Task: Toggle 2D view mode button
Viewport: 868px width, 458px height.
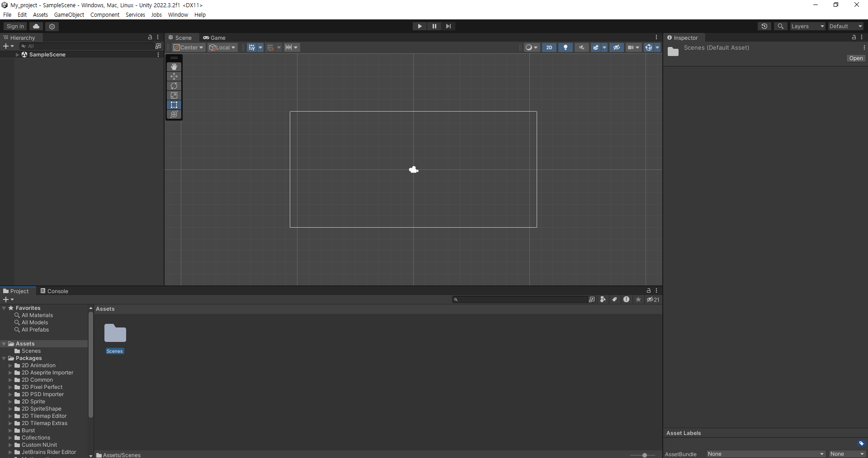Action: click(x=549, y=47)
